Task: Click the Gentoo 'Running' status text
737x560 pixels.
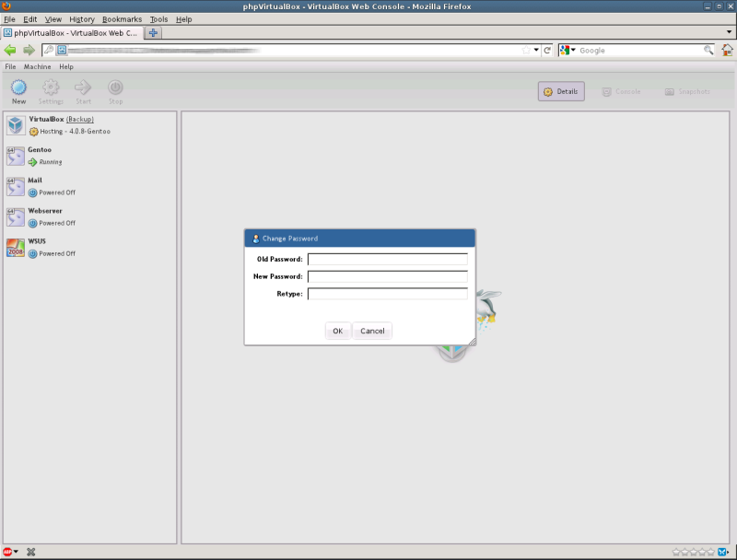Action: point(51,162)
